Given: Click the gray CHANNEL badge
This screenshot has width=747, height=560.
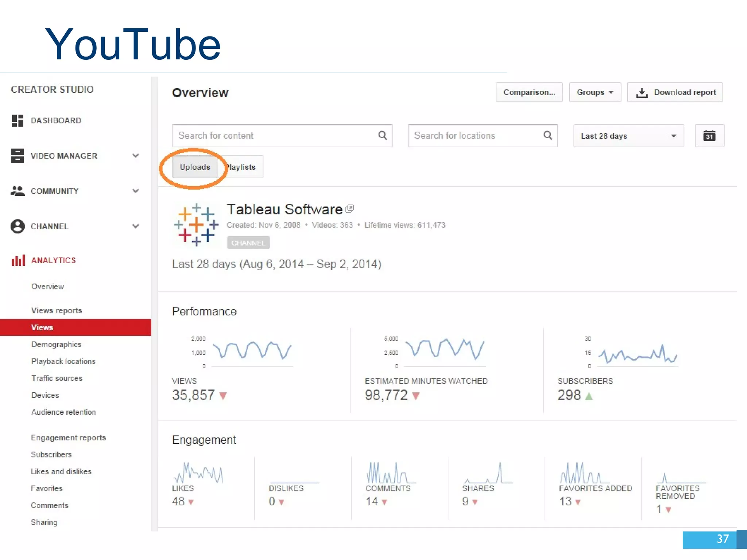Looking at the screenshot, I should 248,243.
